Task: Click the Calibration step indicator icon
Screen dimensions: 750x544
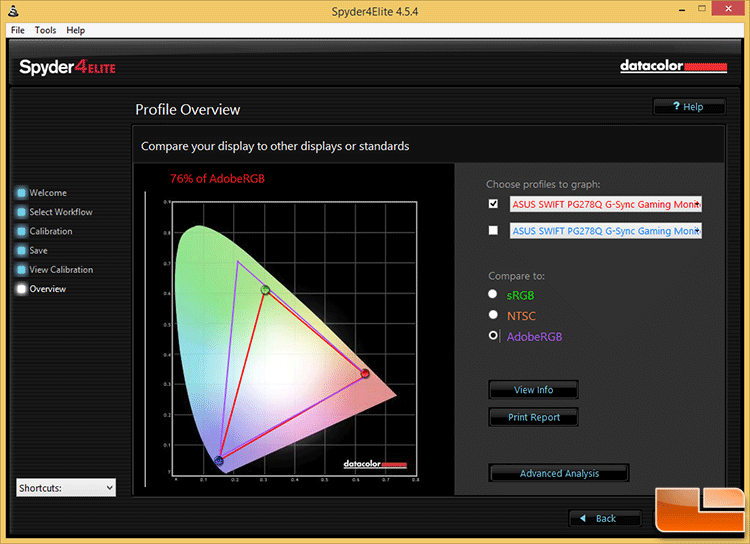Action: pos(21,231)
